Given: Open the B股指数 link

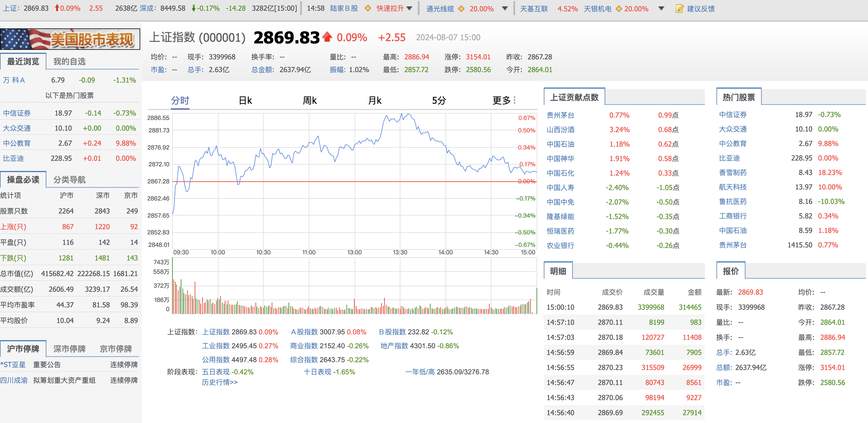Looking at the screenshot, I should pos(392,332).
